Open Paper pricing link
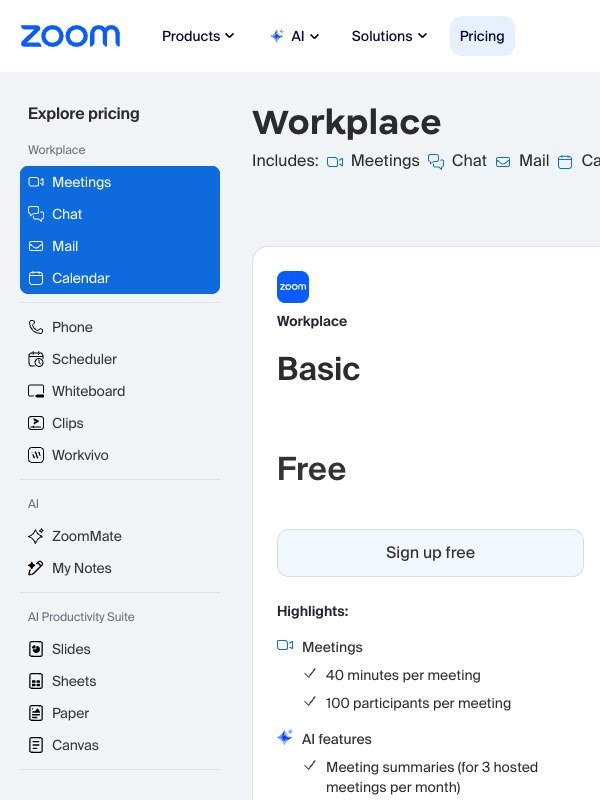 click(x=70, y=713)
